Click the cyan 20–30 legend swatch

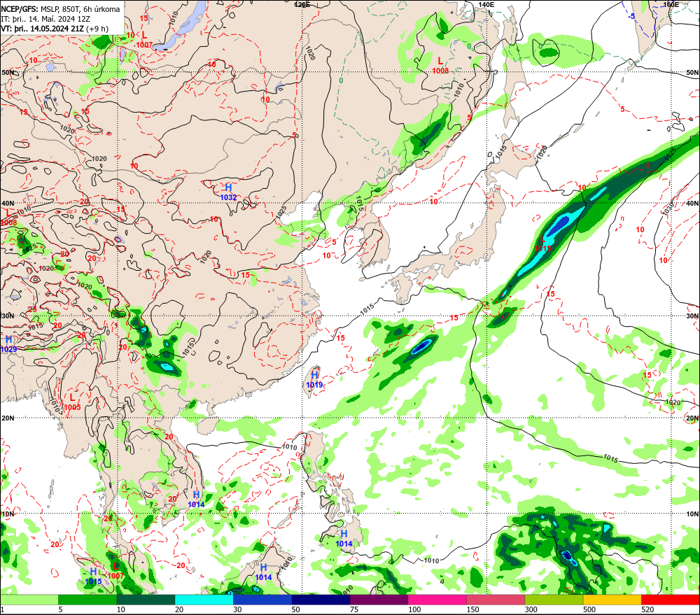point(204,600)
